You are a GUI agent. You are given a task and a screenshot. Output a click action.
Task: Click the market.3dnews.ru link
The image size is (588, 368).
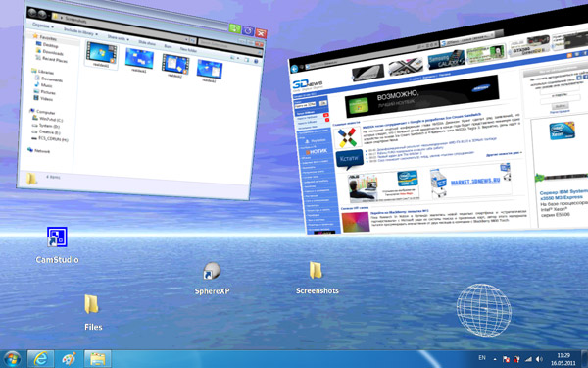tap(475, 182)
